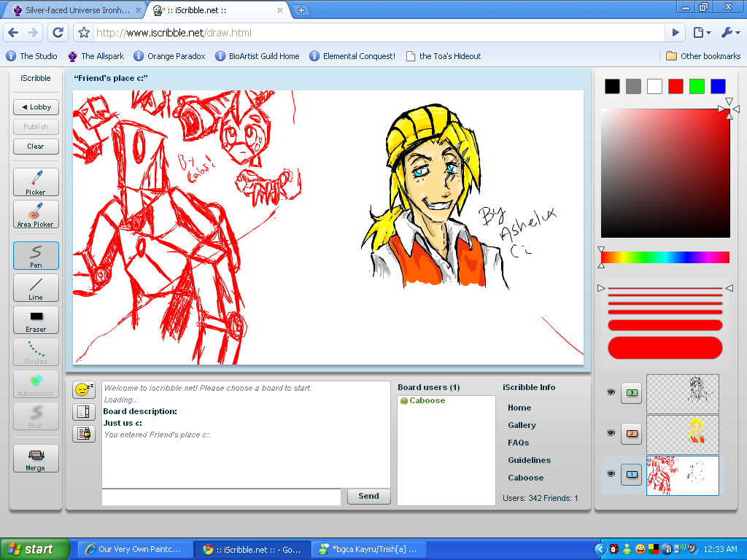The width and height of the screenshot is (747, 560).
Task: Hide layer 3 with its eye toggle
Action: click(611, 392)
